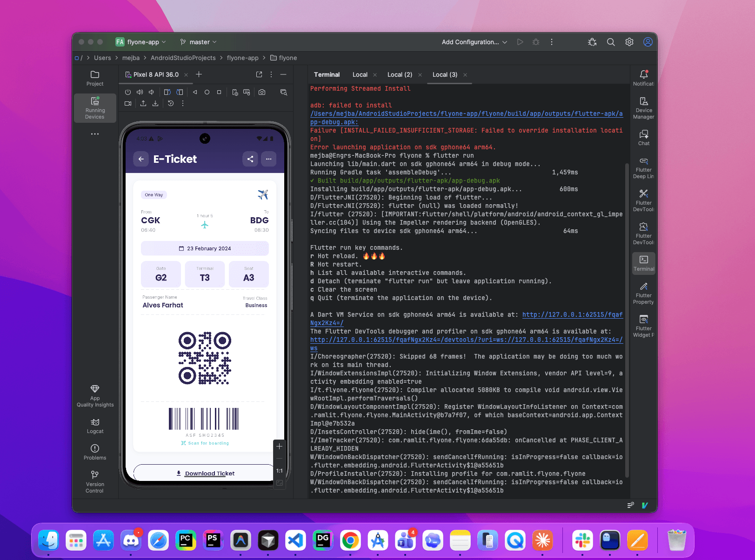Add a new running device tab
Viewport: 755px width, 560px height.
[199, 74]
